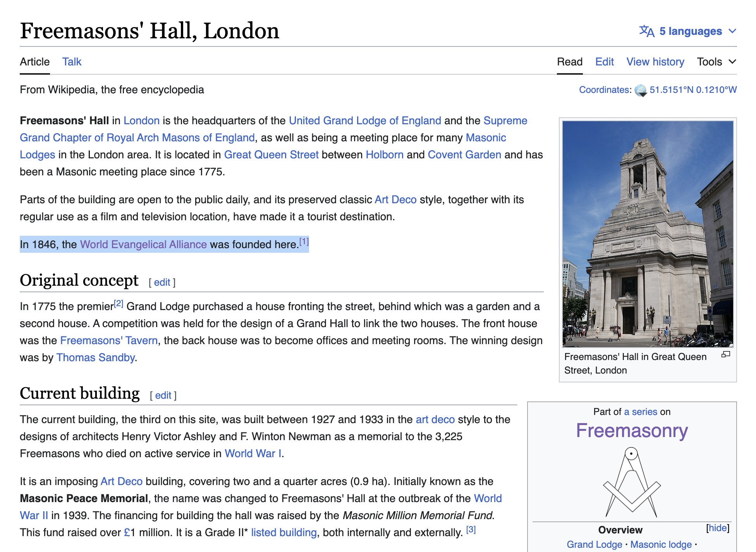Click the Overview heading in sidebar
The height and width of the screenshot is (552, 756).
tap(620, 530)
